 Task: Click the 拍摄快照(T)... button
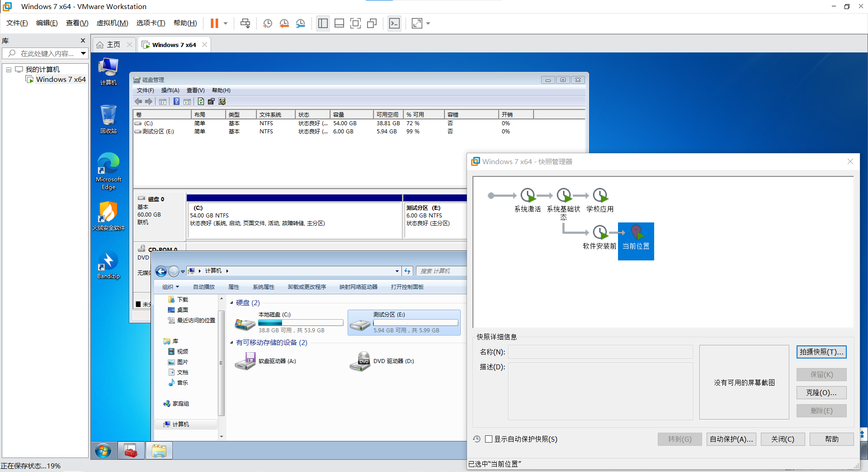point(821,352)
